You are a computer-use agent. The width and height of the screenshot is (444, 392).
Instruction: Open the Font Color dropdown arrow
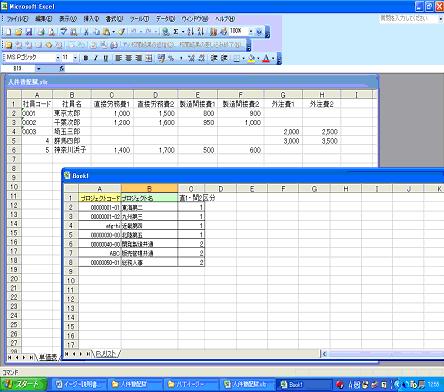tap(273, 58)
